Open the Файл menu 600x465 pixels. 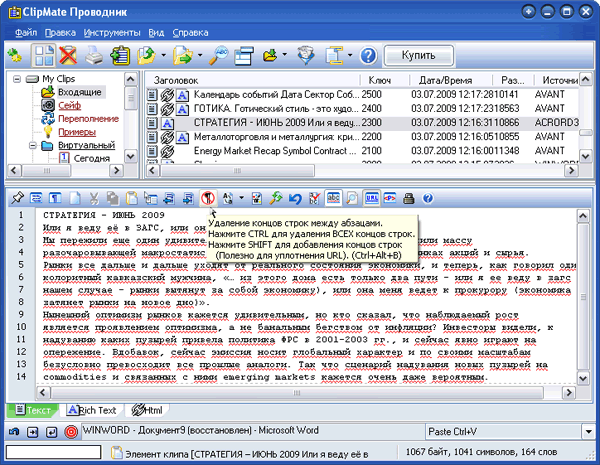point(26,33)
